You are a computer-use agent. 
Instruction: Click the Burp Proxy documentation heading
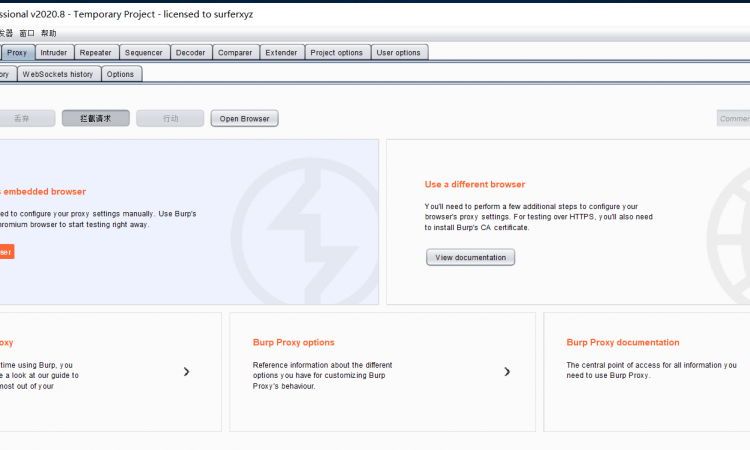(x=623, y=342)
